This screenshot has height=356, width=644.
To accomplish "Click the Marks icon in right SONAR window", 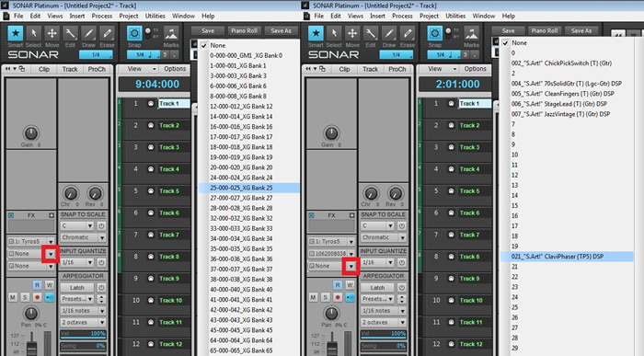I will (471, 33).
